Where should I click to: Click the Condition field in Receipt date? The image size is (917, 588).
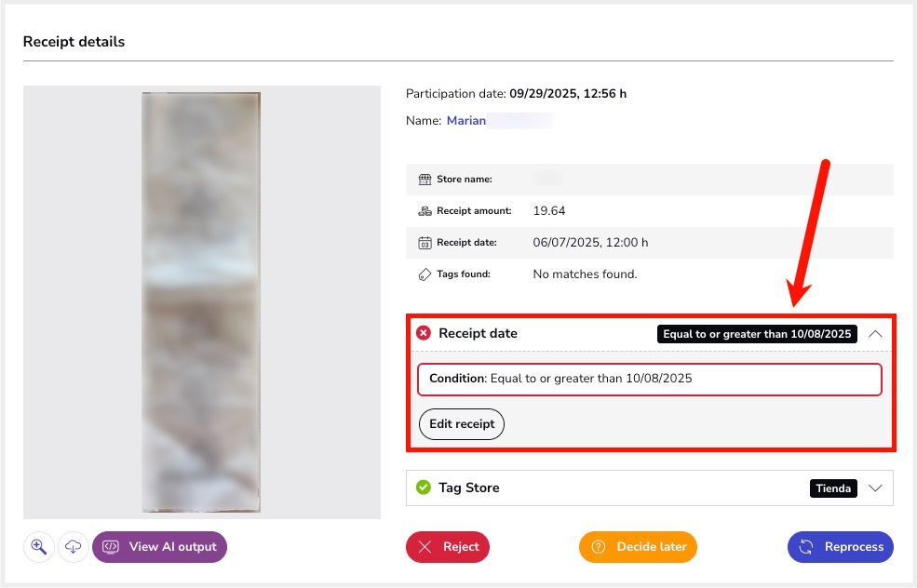pyautogui.click(x=650, y=380)
